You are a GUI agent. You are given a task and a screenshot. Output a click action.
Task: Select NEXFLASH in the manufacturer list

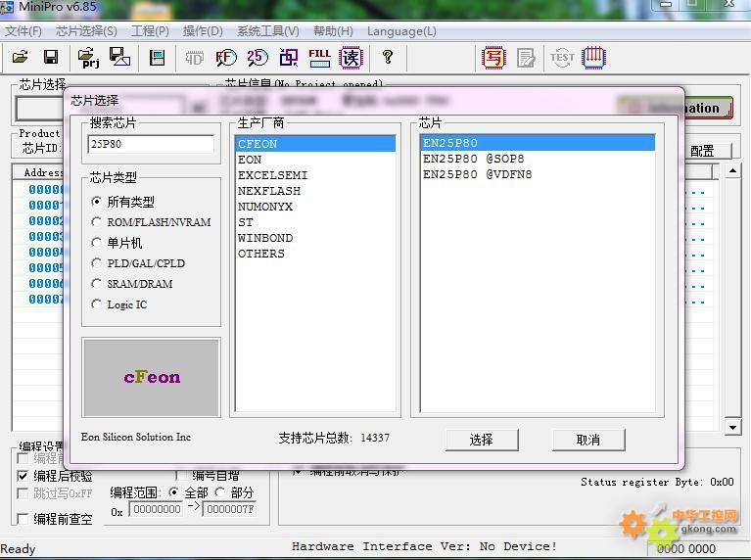(x=315, y=191)
